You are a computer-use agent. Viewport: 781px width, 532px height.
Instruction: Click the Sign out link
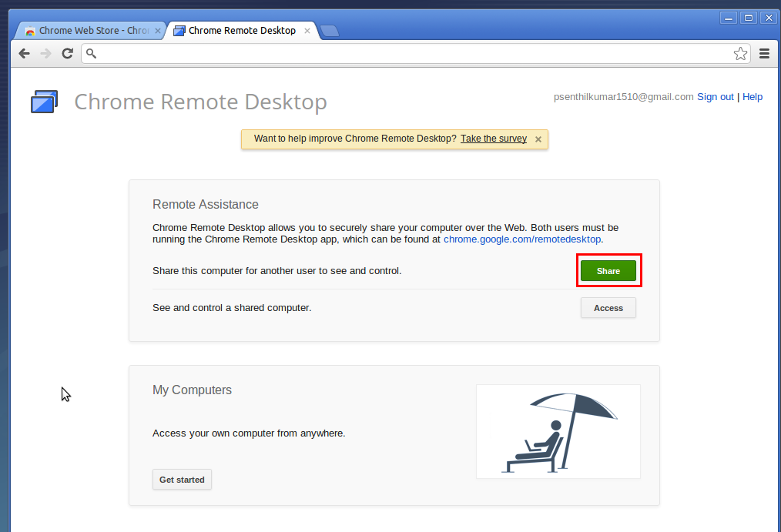coord(716,97)
